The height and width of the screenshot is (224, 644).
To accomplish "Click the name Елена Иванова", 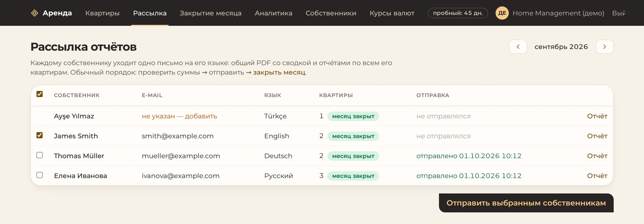I will [x=80, y=176].
